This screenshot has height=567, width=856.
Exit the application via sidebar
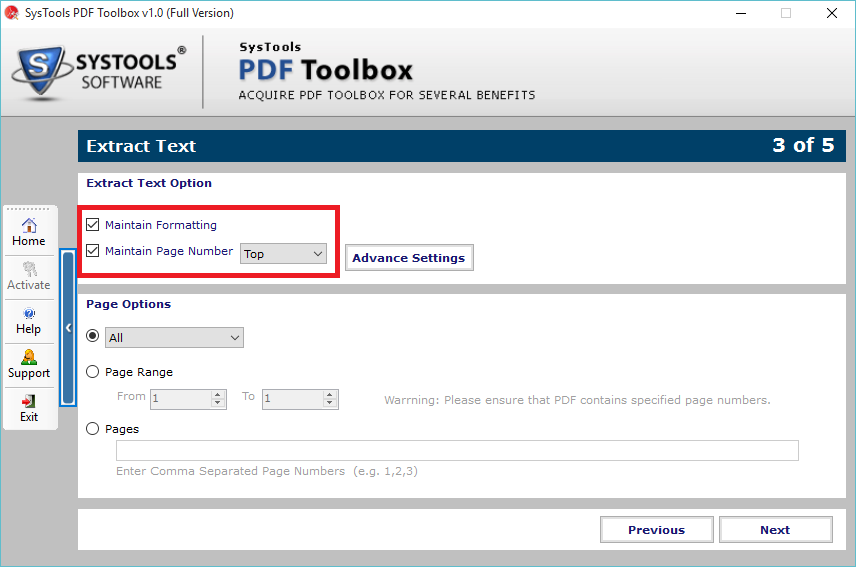[x=29, y=409]
